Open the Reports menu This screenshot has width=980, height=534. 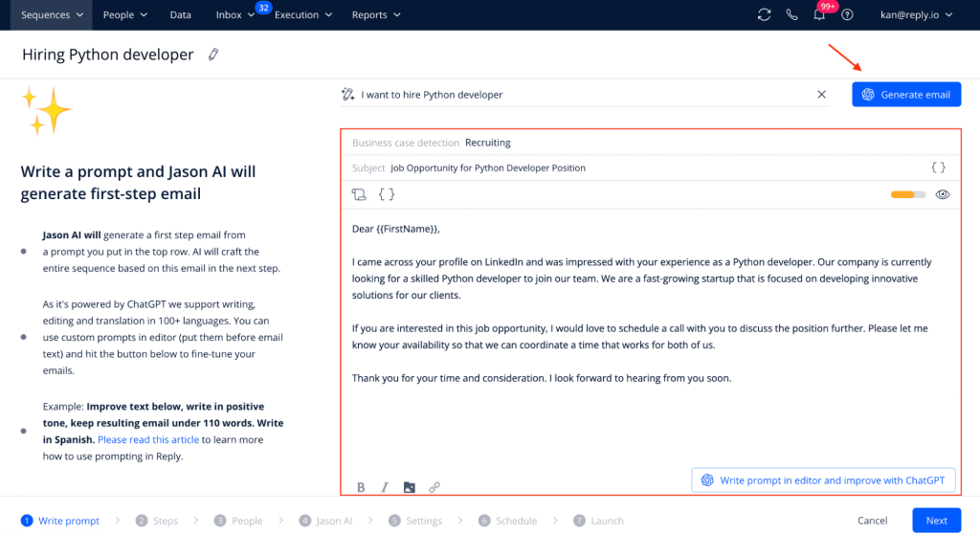(375, 14)
